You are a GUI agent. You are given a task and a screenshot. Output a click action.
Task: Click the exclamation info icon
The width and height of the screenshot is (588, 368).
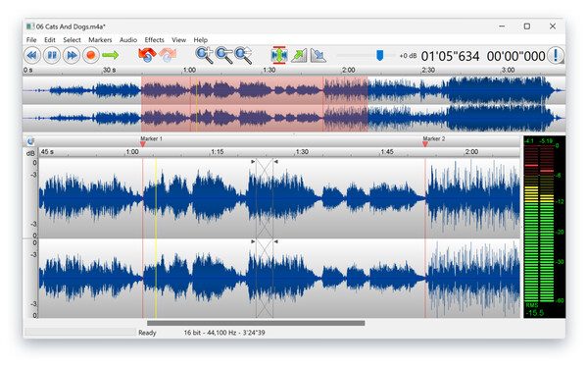[x=556, y=56]
